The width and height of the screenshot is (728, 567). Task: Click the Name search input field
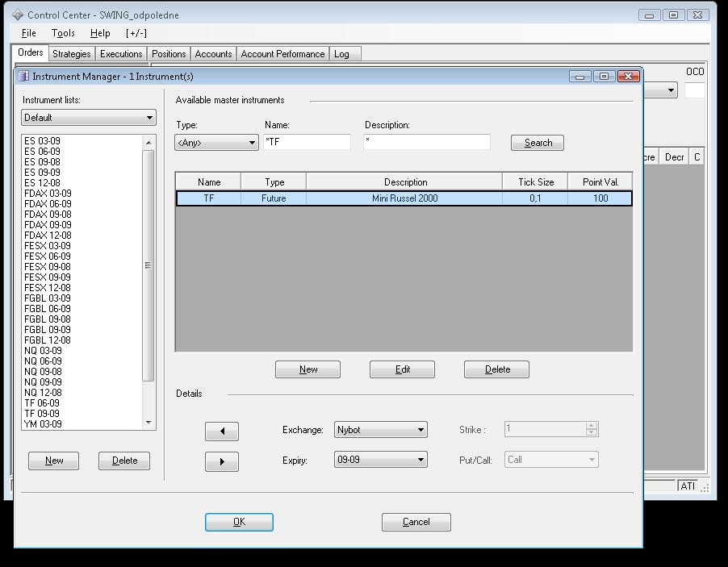pyautogui.click(x=308, y=142)
